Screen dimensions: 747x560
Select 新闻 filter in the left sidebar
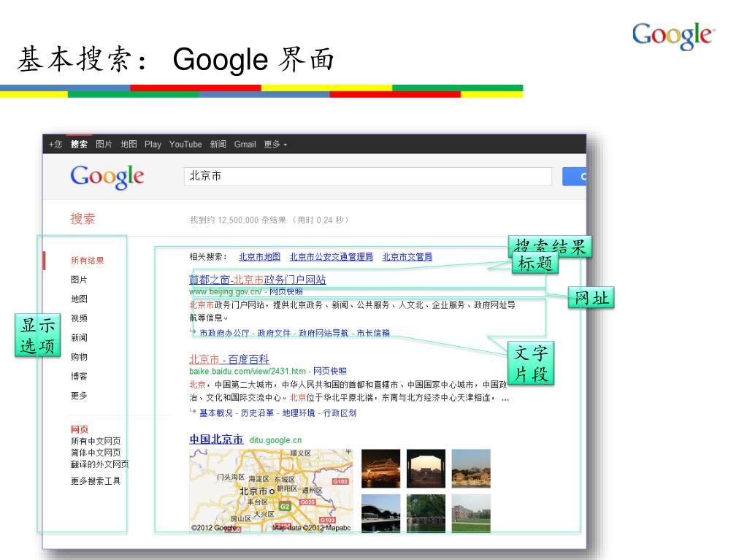[79, 337]
